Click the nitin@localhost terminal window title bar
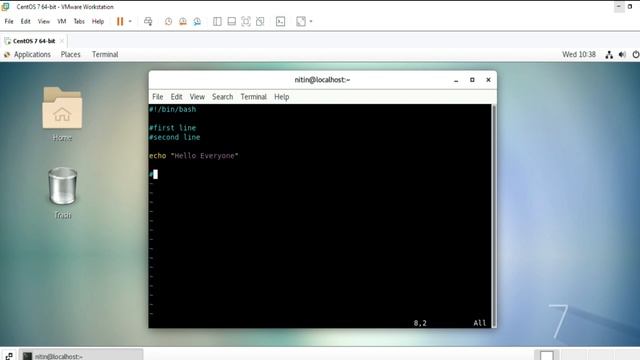The image size is (640, 360). point(322,80)
